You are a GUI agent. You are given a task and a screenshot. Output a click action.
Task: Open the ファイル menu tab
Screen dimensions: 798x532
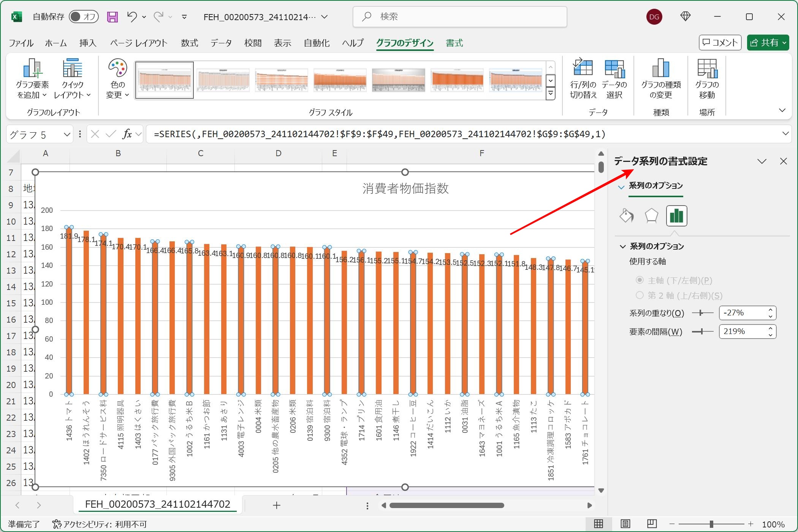(x=21, y=43)
